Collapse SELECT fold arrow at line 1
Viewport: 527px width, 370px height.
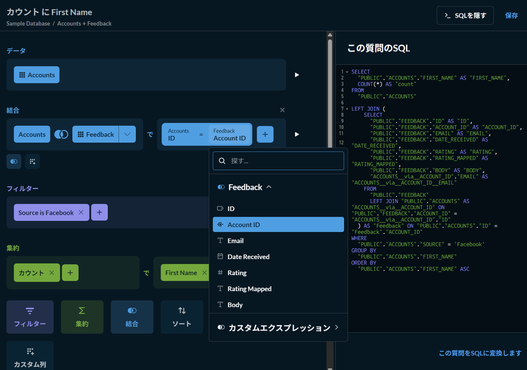coord(347,72)
